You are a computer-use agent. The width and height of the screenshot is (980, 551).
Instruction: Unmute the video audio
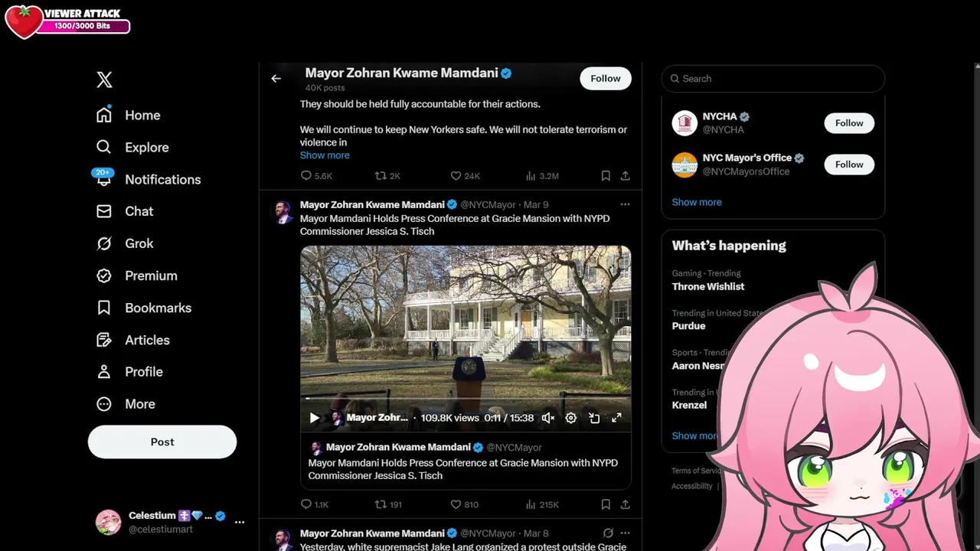[548, 418]
